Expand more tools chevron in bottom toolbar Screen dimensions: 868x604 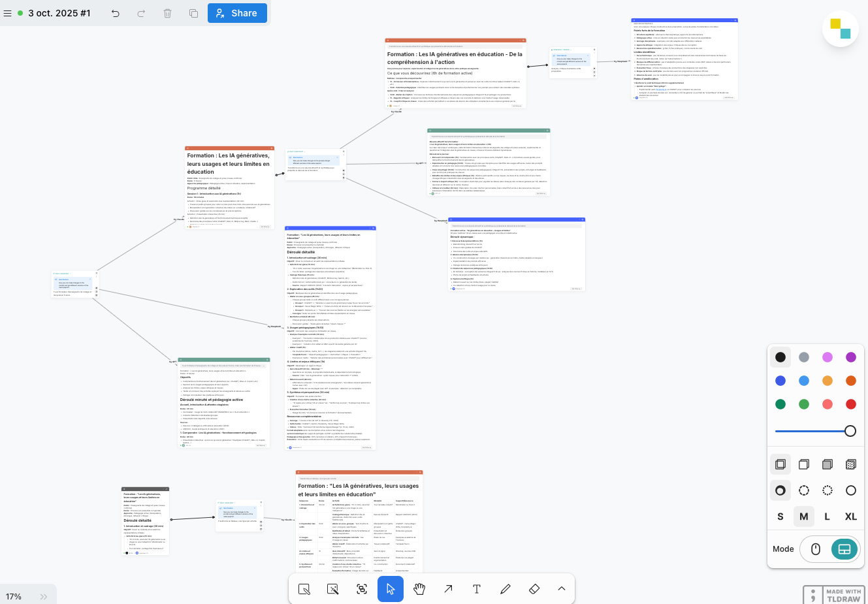pos(562,589)
